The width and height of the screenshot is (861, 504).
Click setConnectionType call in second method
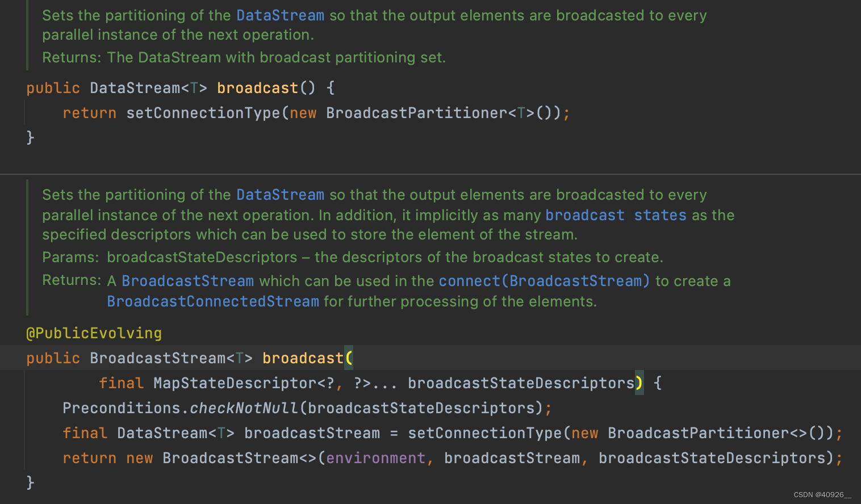pos(485,433)
